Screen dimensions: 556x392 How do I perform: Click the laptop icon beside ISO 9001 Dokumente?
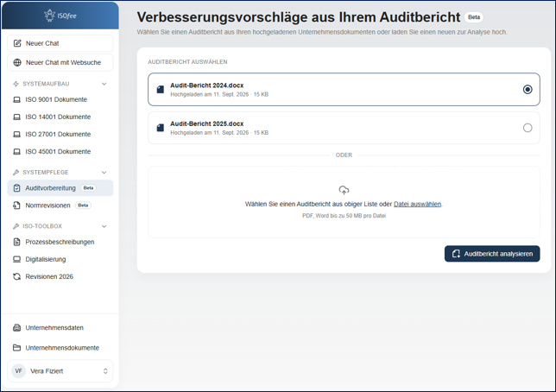[16, 99]
